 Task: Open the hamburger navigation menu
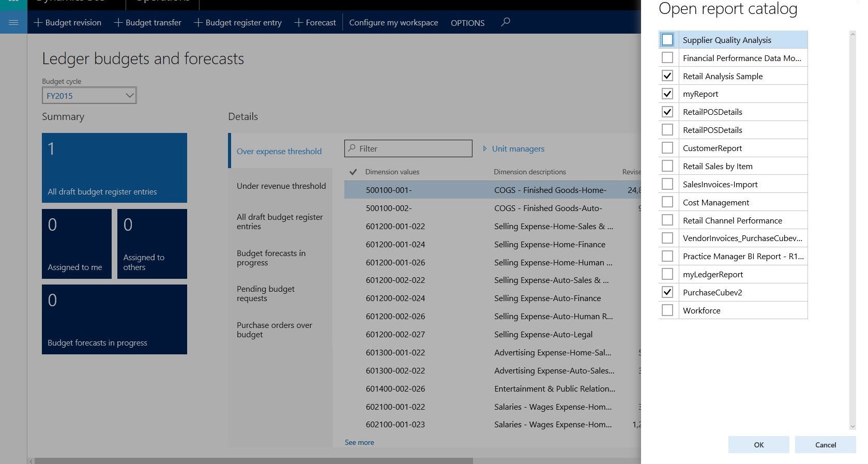(13, 22)
